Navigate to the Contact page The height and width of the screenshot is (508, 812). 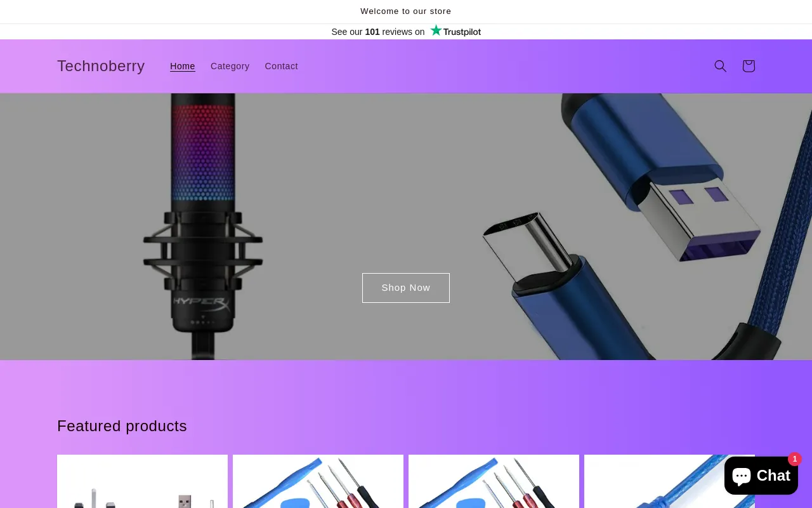[281, 66]
